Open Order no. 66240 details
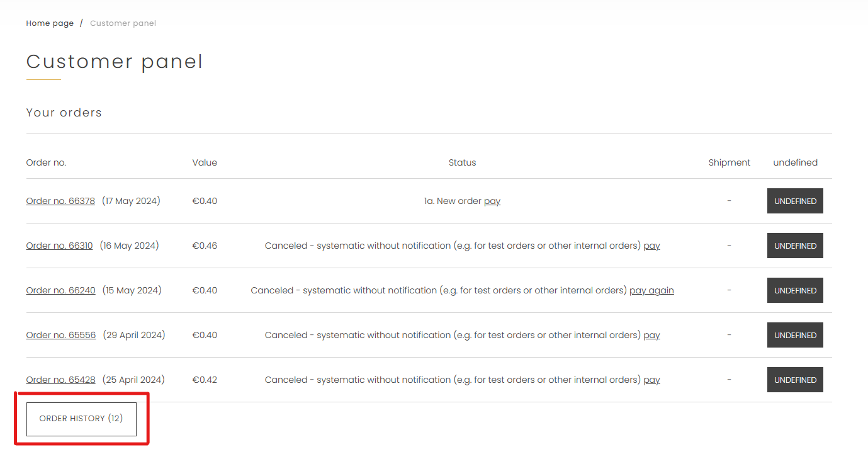This screenshot has height=459, width=868. (x=60, y=290)
